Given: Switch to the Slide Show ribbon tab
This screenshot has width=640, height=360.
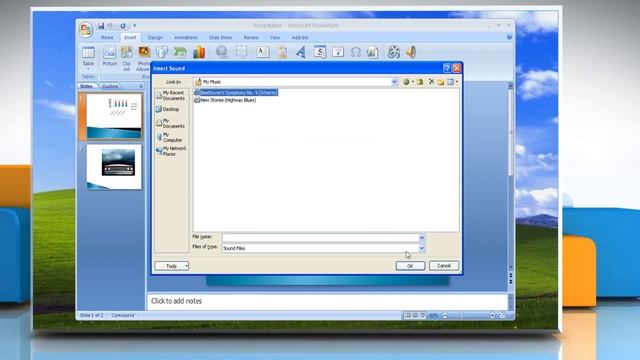Looking at the screenshot, I should point(220,38).
